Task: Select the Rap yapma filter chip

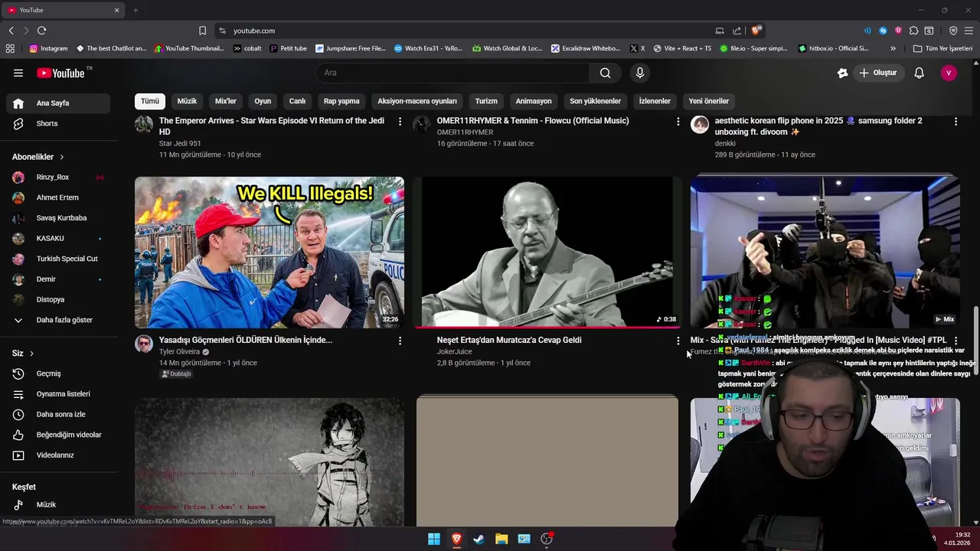Action: (341, 101)
